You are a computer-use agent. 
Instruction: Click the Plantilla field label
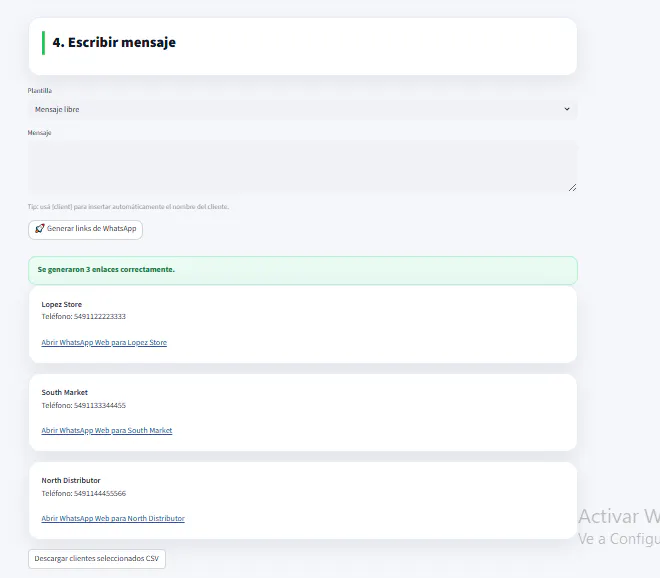[40, 91]
